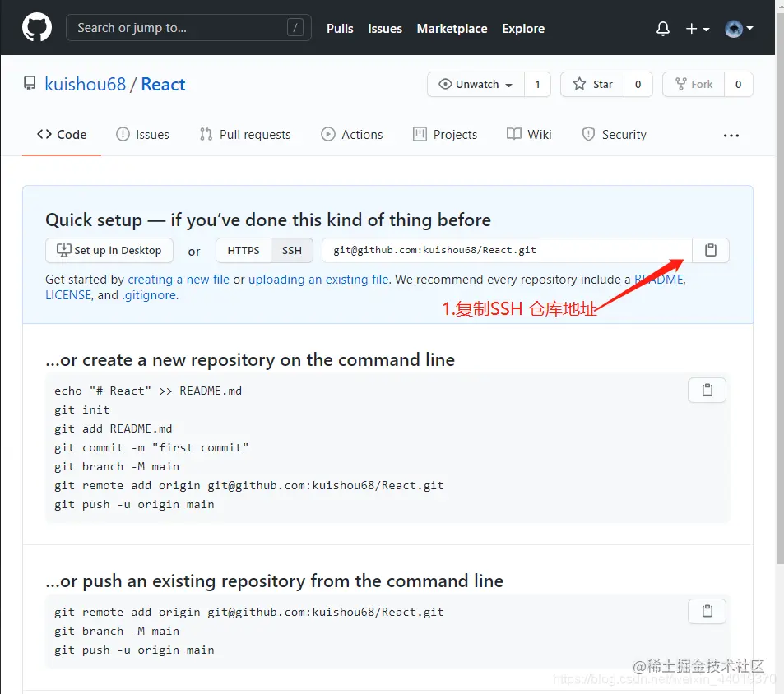Open Explore in top navigation
This screenshot has height=694, width=784.
pos(523,29)
